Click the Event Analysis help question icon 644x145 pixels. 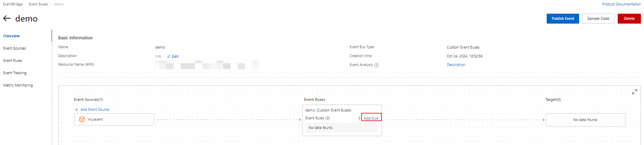click(x=377, y=65)
